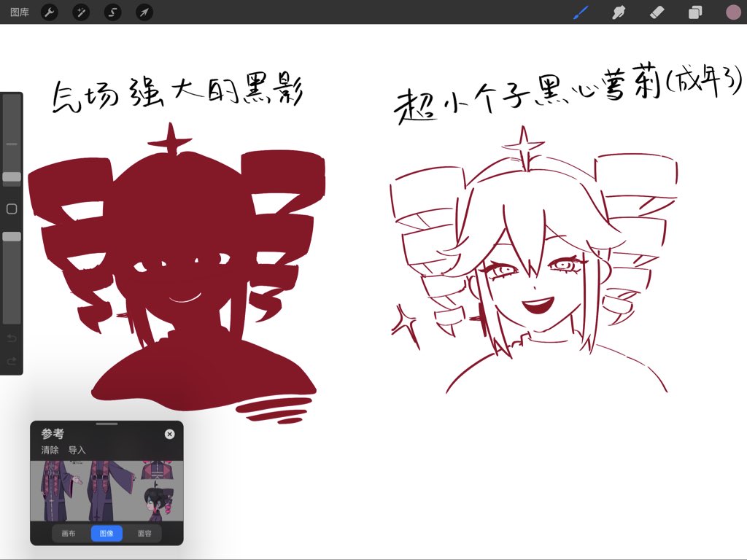Select the Brush tool
747x560 pixels.
click(581, 12)
